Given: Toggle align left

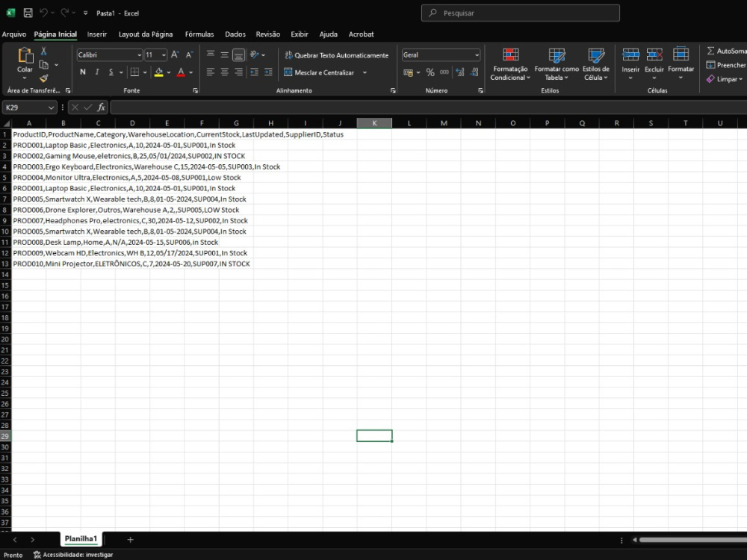Looking at the screenshot, I should click(210, 72).
